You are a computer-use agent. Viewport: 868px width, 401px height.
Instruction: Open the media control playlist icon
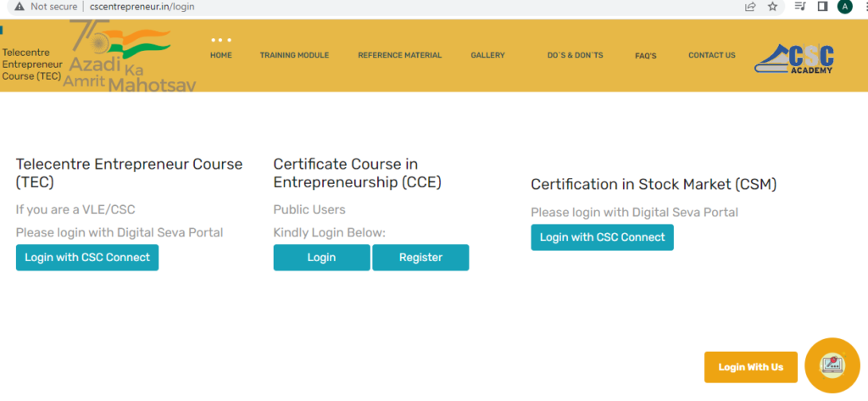(x=800, y=7)
